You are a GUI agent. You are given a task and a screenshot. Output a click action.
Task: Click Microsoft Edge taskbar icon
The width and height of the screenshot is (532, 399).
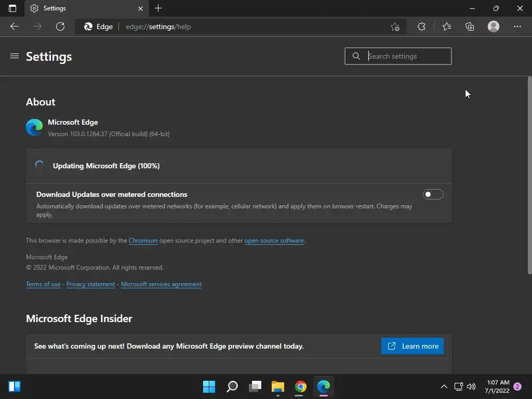323,387
